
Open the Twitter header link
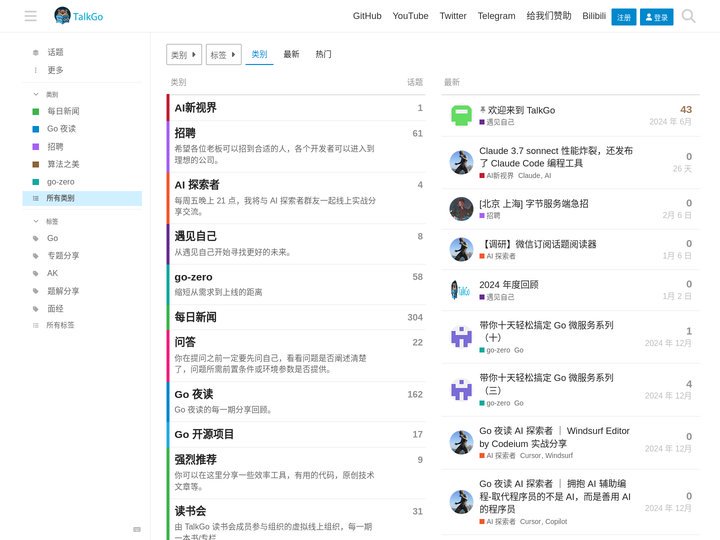[453, 16]
